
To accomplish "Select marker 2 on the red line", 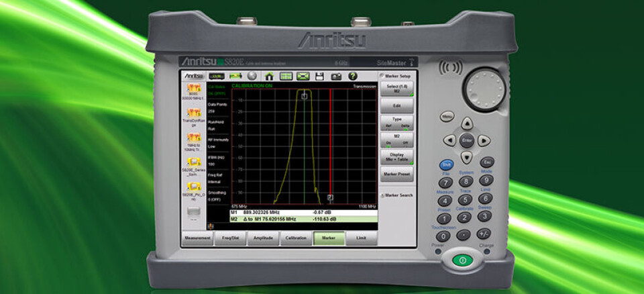I will 330,197.
